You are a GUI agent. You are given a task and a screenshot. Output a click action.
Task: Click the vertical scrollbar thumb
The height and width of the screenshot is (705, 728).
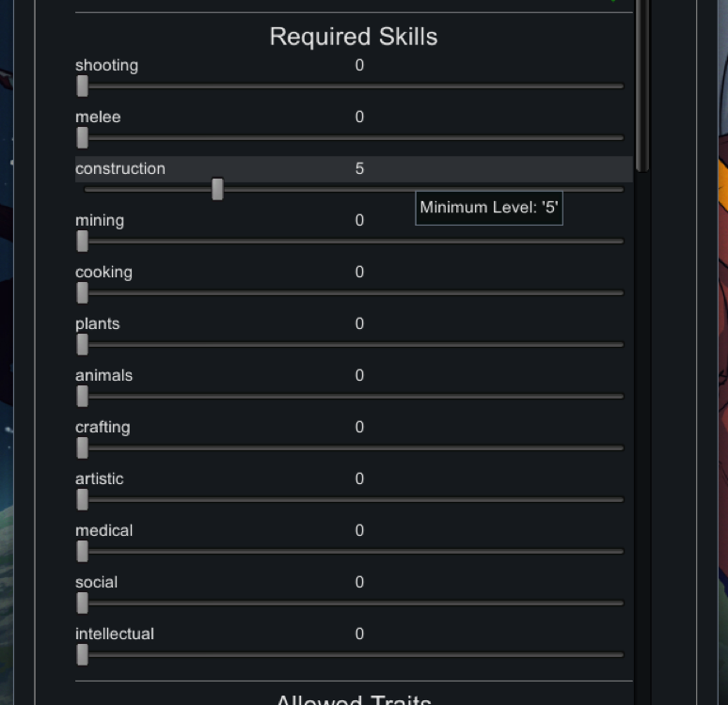point(642,85)
